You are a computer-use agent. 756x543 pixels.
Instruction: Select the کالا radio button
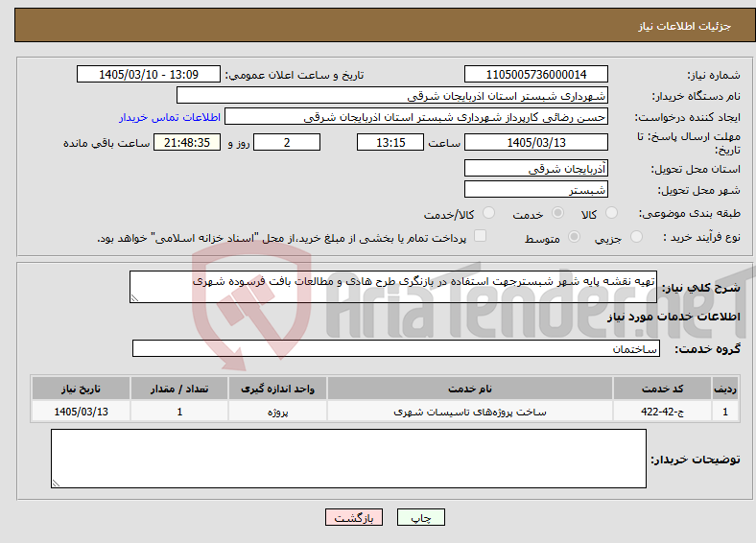pos(611,213)
